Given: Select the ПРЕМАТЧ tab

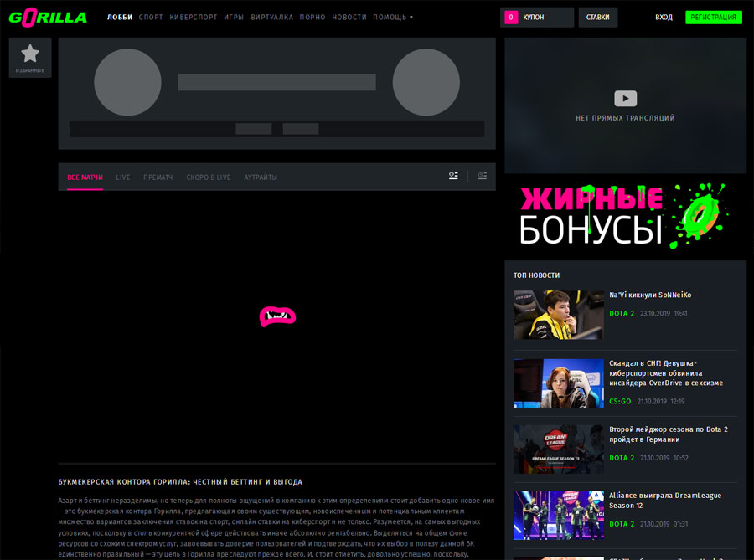Looking at the screenshot, I should pyautogui.click(x=158, y=177).
